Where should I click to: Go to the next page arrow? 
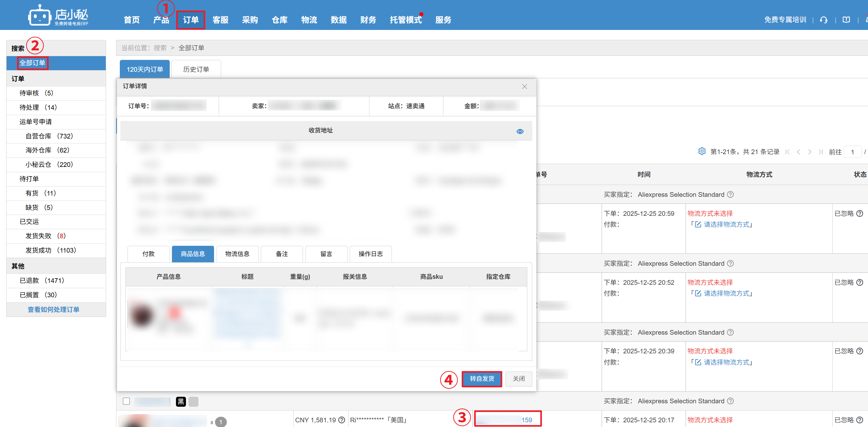pos(809,152)
